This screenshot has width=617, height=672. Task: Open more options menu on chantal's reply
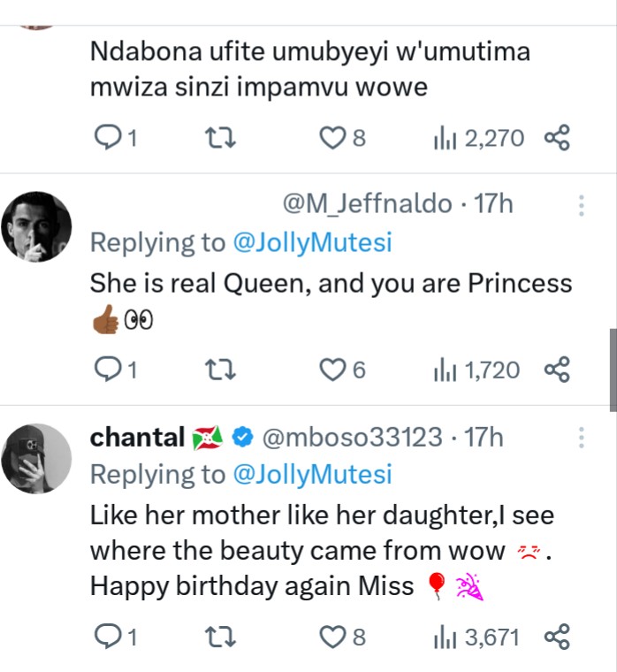tap(581, 437)
